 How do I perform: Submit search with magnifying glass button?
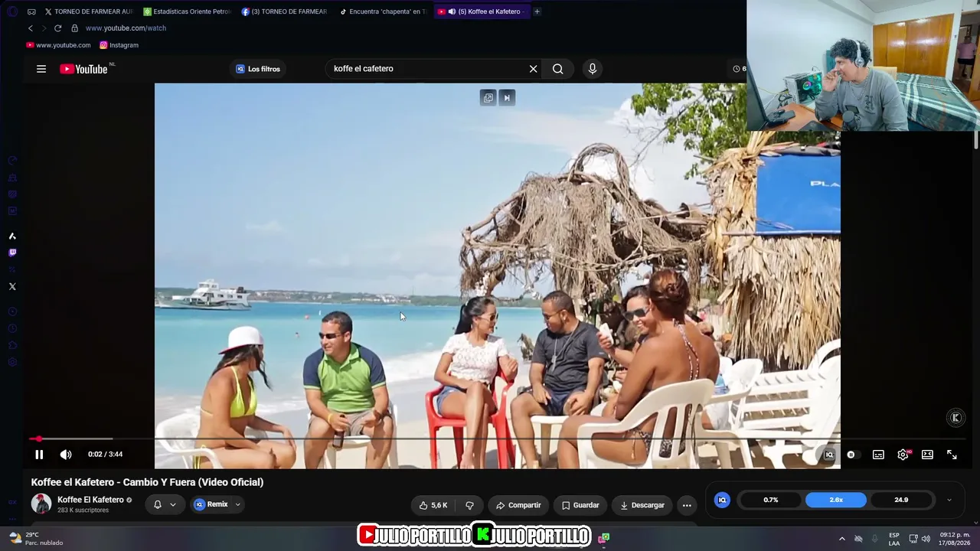click(558, 69)
